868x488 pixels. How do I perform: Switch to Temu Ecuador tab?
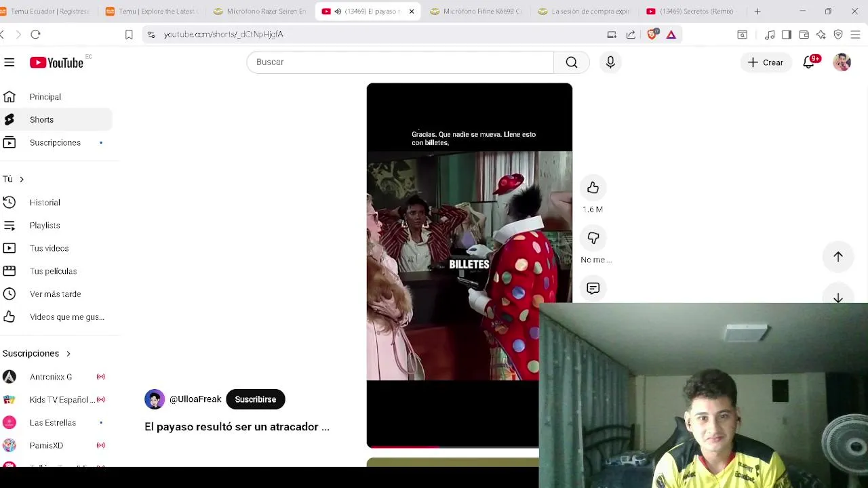point(47,12)
